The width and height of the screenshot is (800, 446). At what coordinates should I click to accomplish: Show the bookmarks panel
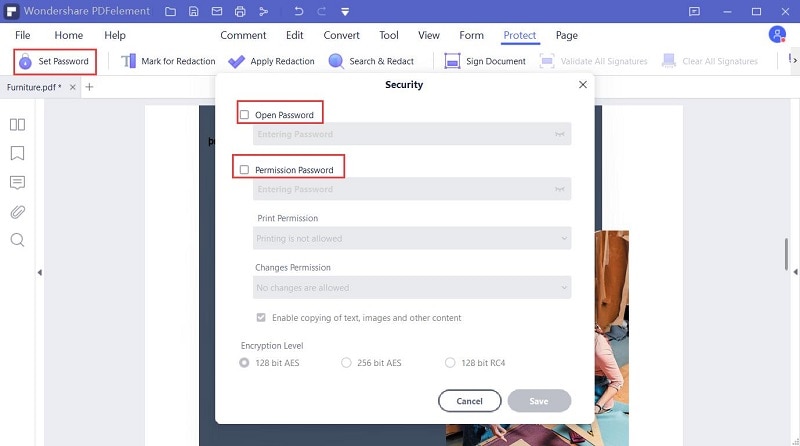click(17, 154)
